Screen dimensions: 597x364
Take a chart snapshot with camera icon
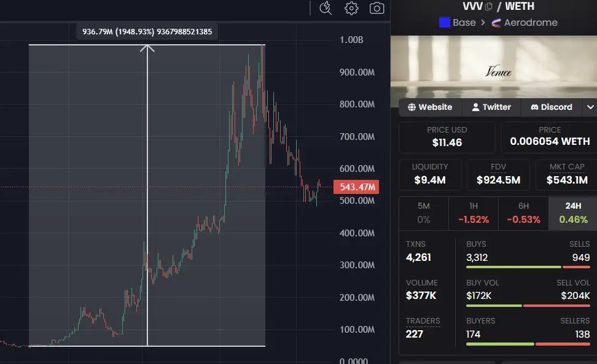click(377, 8)
